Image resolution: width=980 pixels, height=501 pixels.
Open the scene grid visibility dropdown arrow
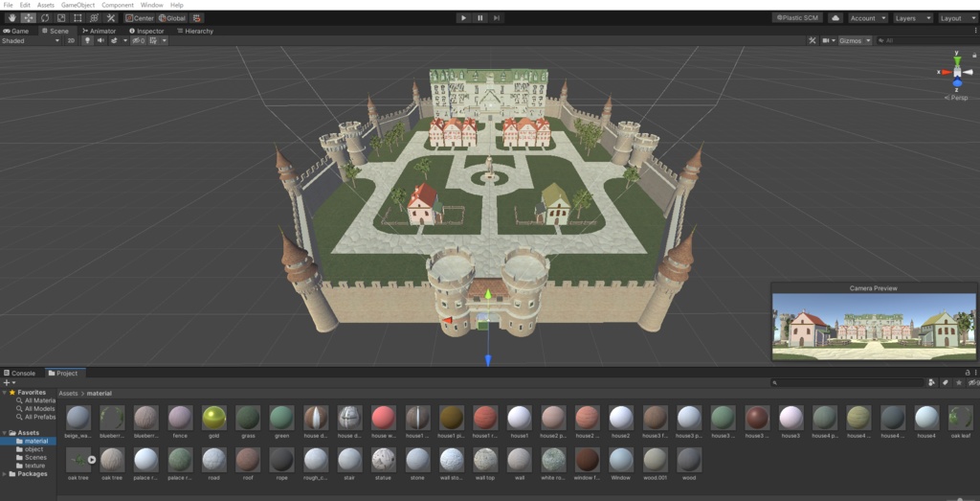click(x=165, y=40)
